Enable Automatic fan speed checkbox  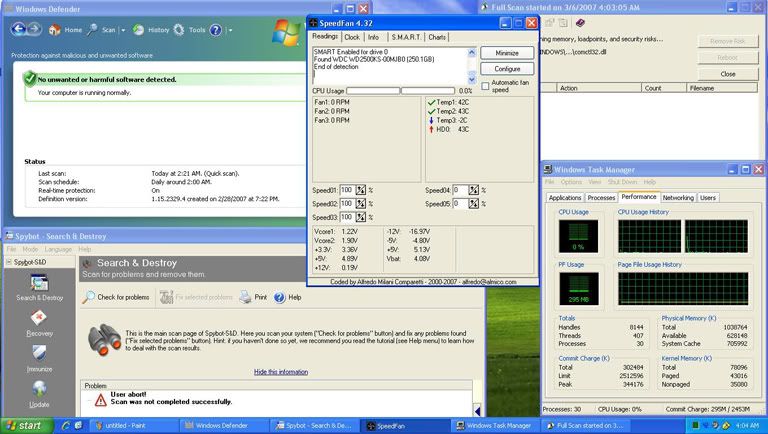486,85
